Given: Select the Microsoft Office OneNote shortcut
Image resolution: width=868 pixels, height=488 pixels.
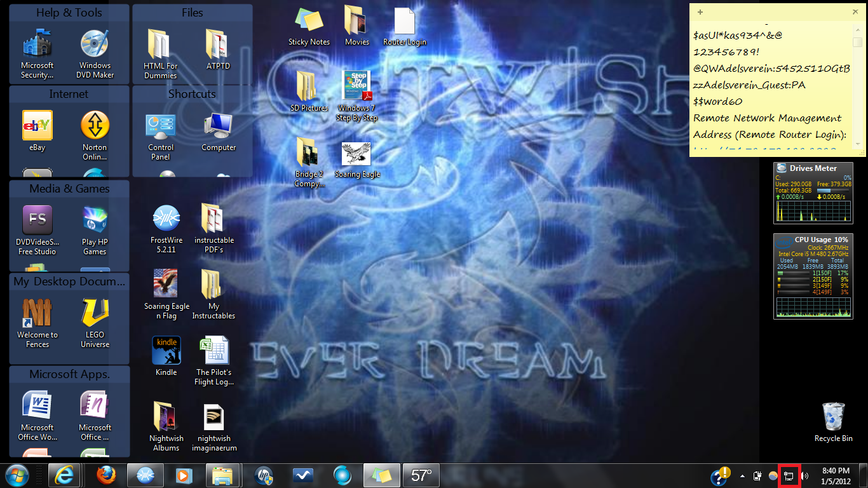Looking at the screenshot, I should [95, 416].
